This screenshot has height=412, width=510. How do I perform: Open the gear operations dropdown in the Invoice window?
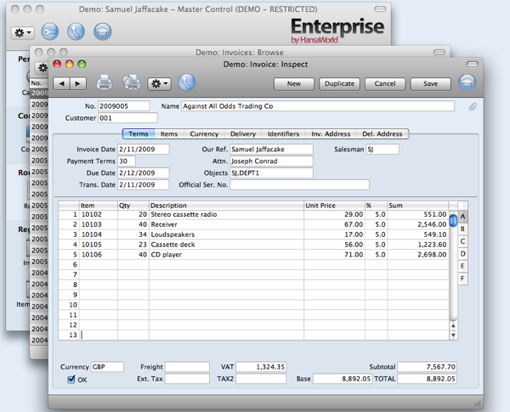159,84
